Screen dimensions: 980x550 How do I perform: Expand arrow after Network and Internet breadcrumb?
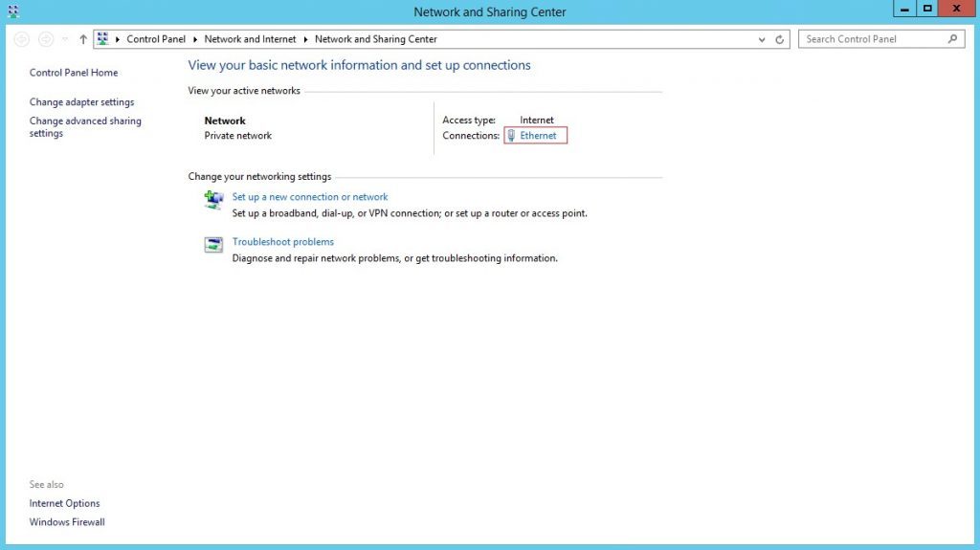(x=305, y=39)
